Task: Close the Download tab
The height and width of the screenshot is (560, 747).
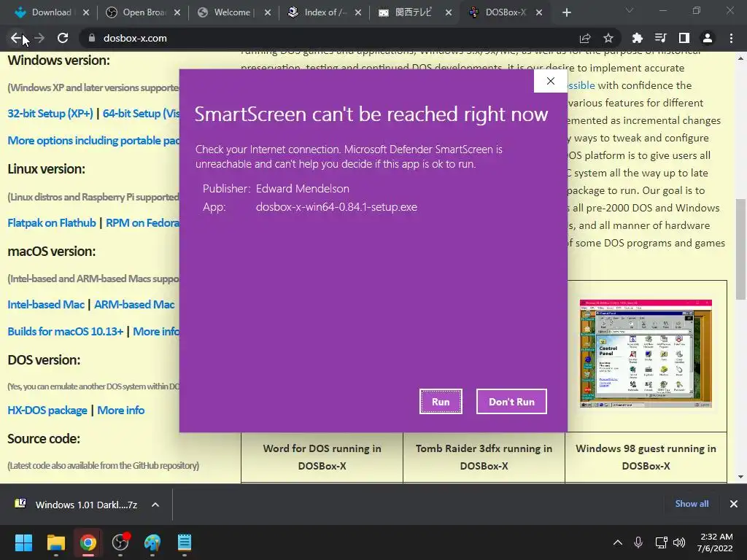Action: click(x=86, y=13)
